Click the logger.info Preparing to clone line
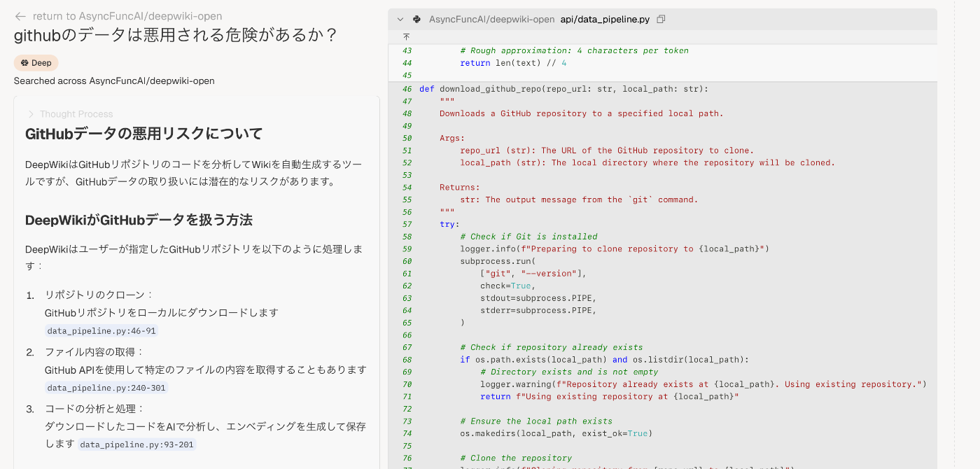The height and width of the screenshot is (469, 980). (x=615, y=248)
